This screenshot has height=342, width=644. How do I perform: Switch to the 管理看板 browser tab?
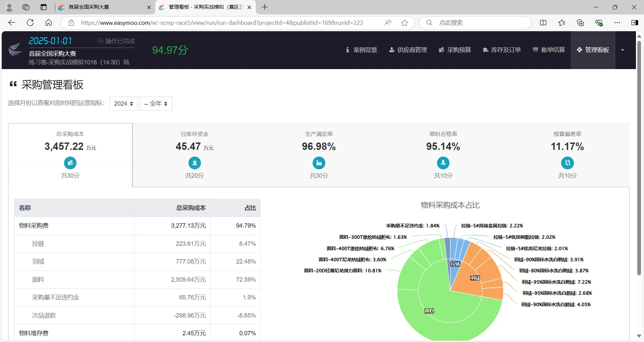pyautogui.click(x=206, y=7)
